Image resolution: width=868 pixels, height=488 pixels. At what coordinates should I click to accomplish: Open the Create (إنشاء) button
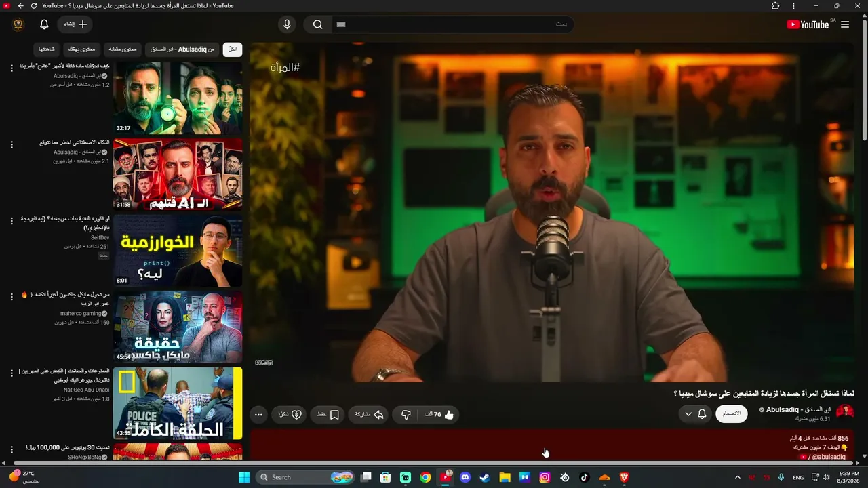point(75,24)
